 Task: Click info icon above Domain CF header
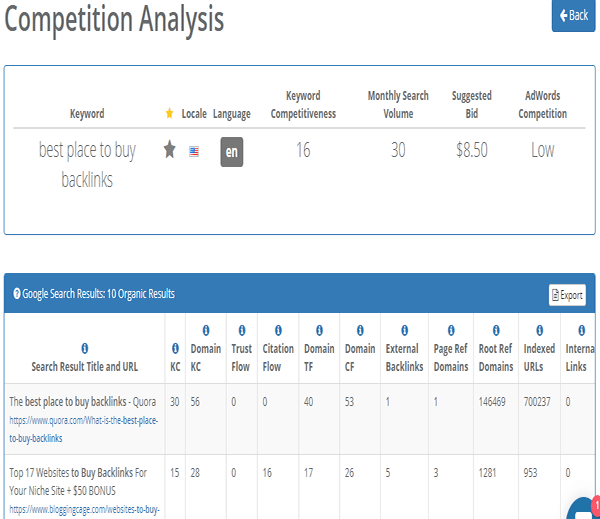click(360, 330)
